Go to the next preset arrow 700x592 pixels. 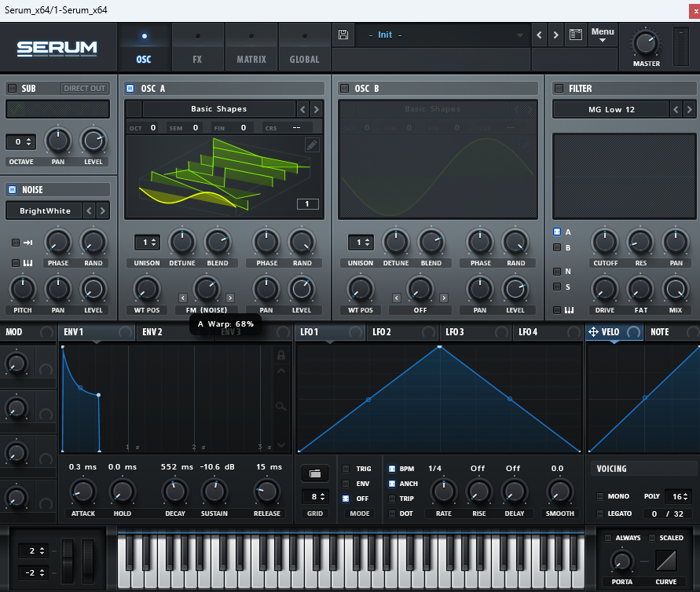555,35
